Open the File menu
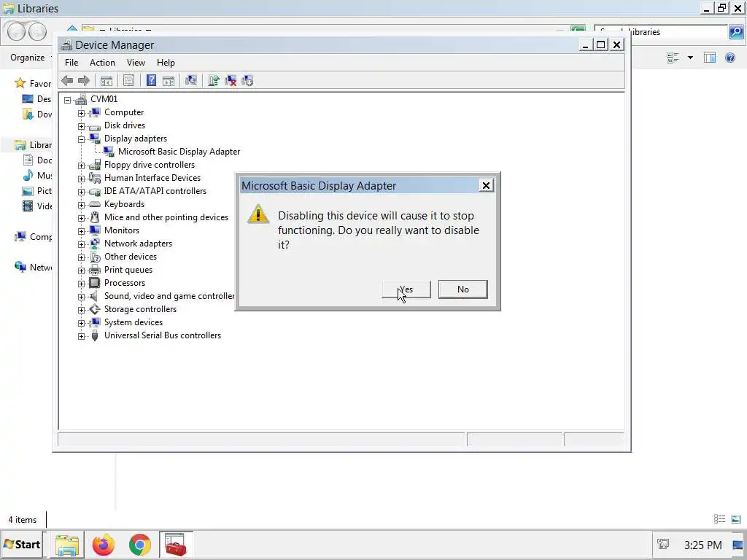 (71, 63)
